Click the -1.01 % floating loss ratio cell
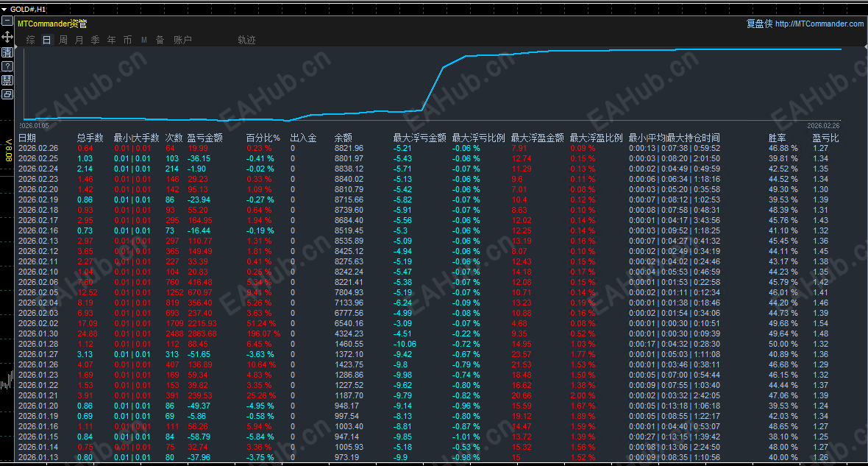Viewport: 868px width, 466px height. 466,437
